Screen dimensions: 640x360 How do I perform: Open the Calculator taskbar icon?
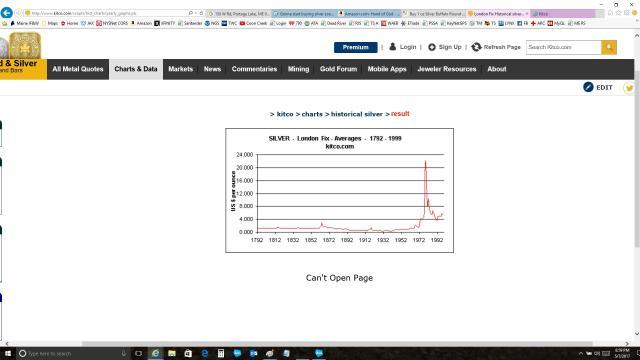coord(221,353)
